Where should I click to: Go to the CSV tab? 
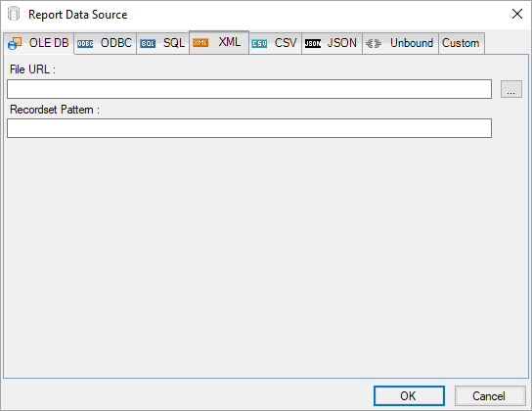tap(275, 43)
